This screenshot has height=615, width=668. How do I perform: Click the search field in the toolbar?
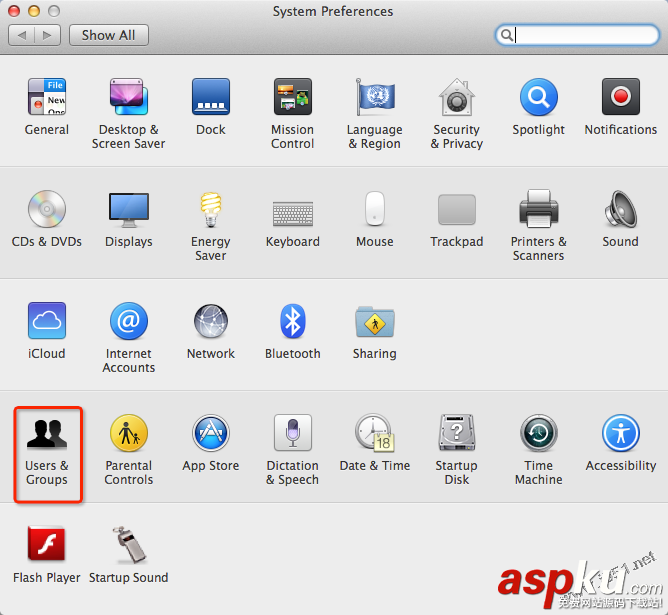pyautogui.click(x=577, y=35)
